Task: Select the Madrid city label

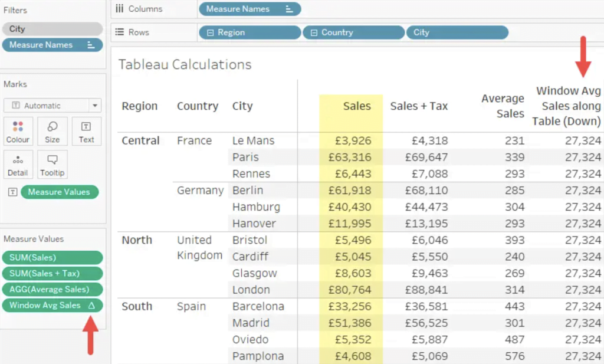Action: (250, 323)
